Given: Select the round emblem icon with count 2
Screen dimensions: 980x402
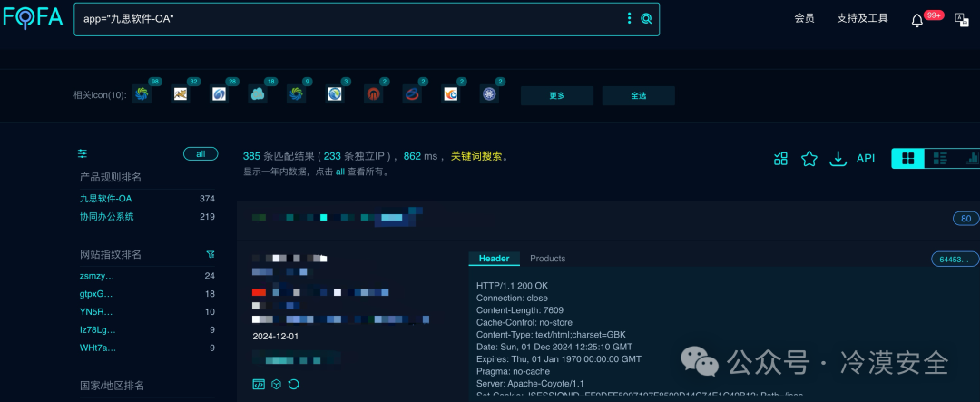Looking at the screenshot, I should tap(489, 94).
